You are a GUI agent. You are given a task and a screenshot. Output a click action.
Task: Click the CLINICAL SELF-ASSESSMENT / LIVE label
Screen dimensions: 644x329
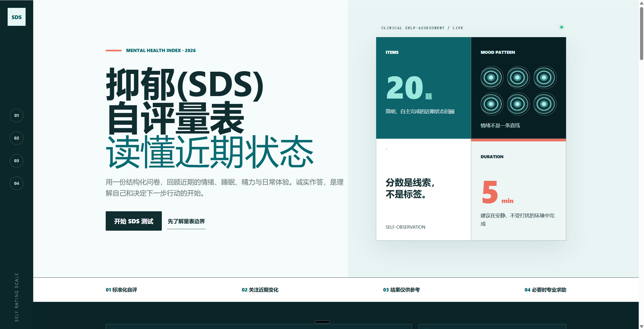[x=422, y=28]
